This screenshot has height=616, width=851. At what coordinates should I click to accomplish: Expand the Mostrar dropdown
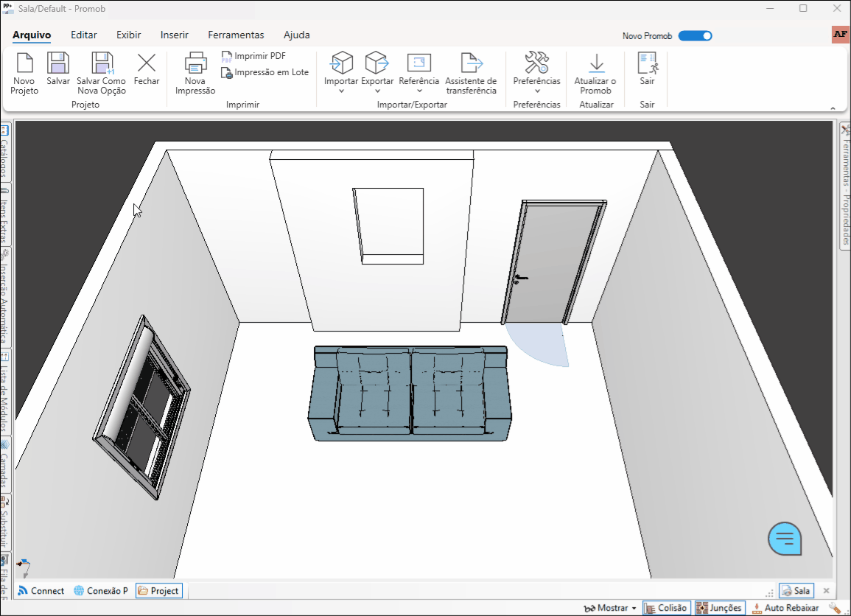(x=609, y=607)
